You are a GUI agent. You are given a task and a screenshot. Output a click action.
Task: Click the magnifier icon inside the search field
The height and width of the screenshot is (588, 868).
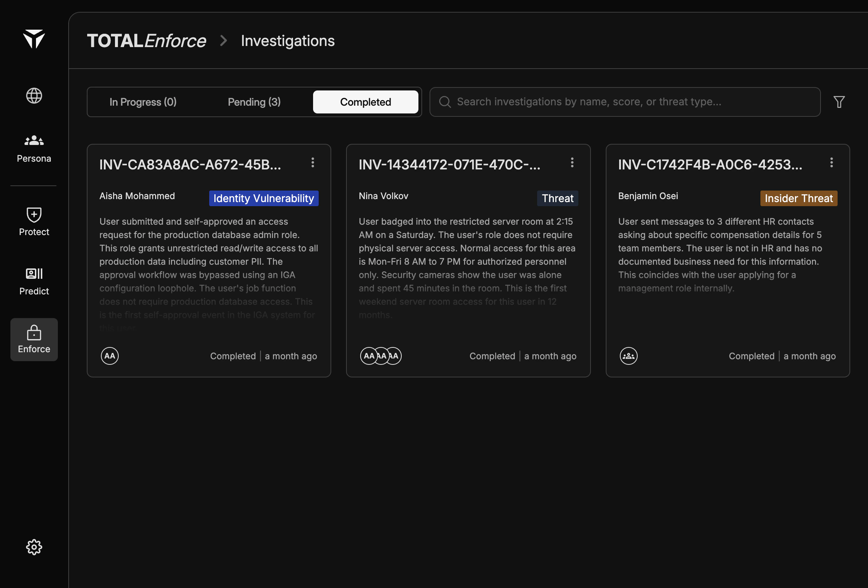[444, 102]
